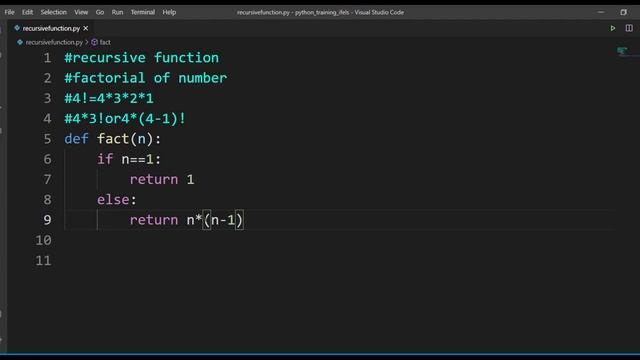
Task: Click the 'else:' keyword on line 8
Action: 117,200
